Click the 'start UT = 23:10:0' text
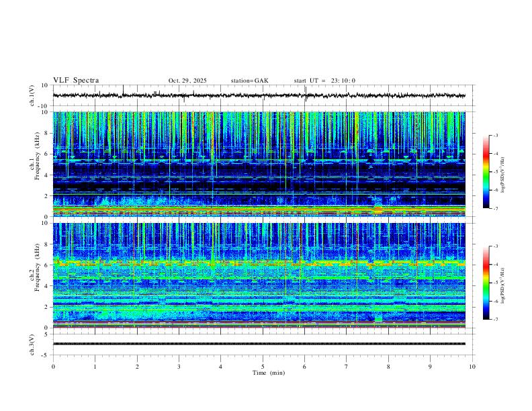532x411 pixels. (324, 81)
